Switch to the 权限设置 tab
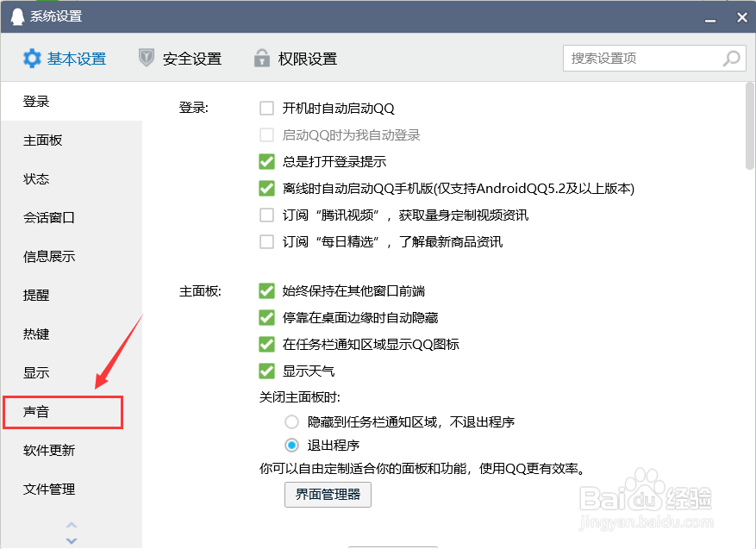Image resolution: width=756 pixels, height=549 pixels. 296,59
